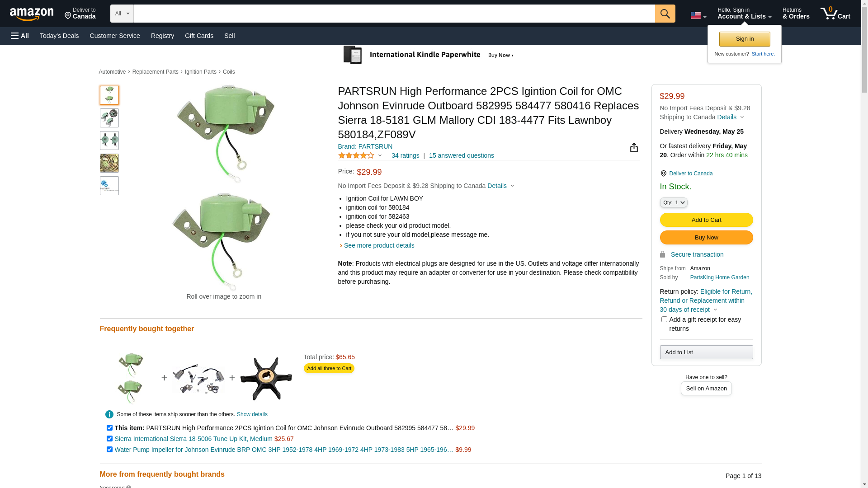Click the star rating icons
Viewport: 868px width, 488px height.
coord(356,155)
